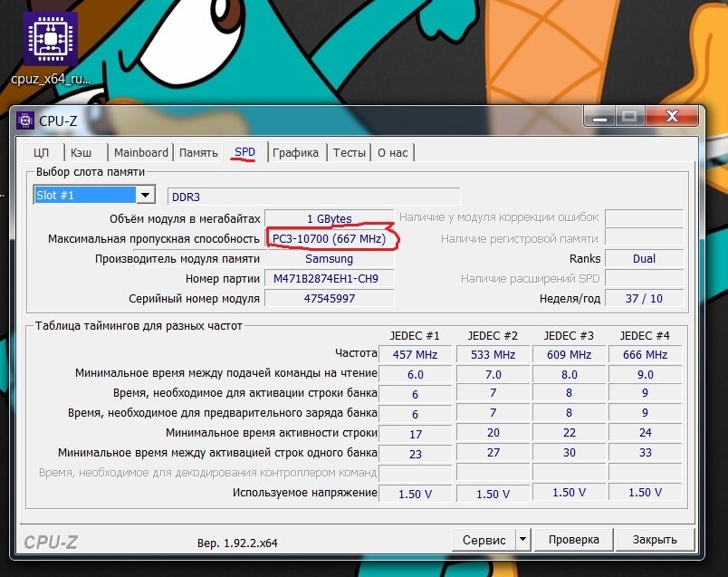Open the О нас tab
The height and width of the screenshot is (577, 728).
[392, 152]
